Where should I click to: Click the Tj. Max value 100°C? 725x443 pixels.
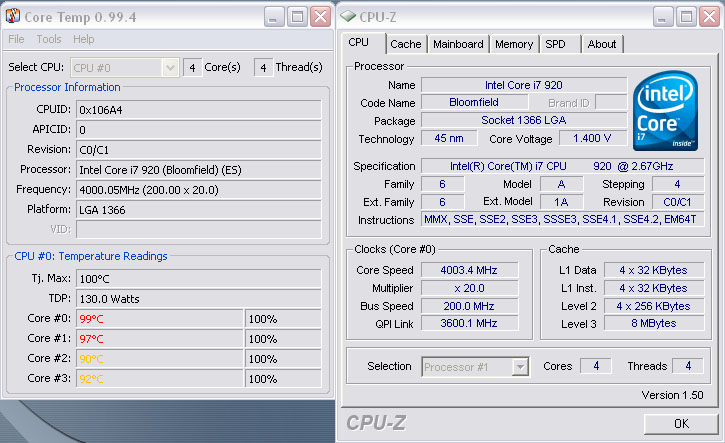point(198,279)
